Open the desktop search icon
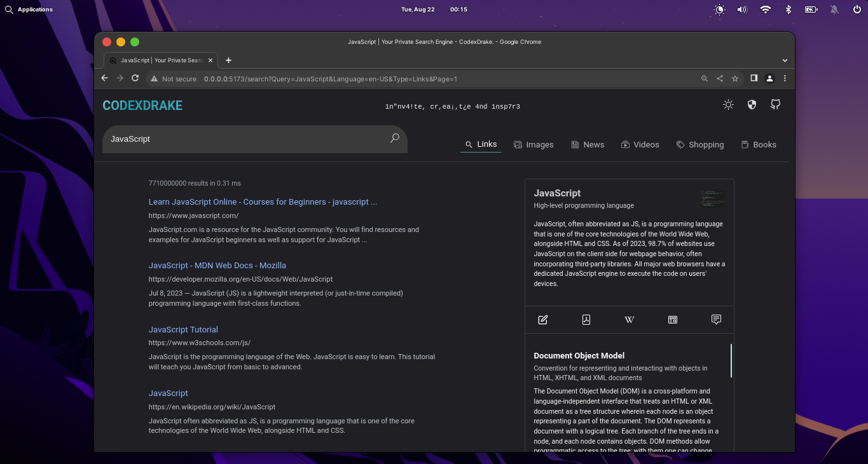The image size is (868, 464). tap(9, 10)
